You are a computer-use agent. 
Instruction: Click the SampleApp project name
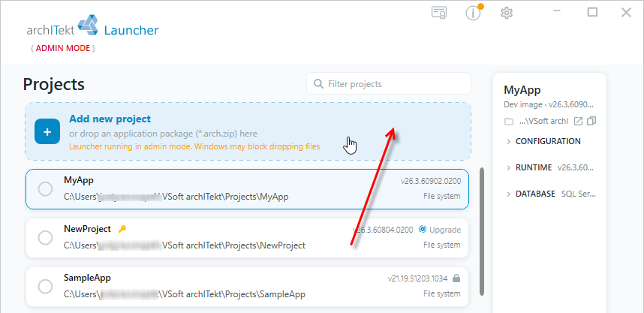coord(87,278)
